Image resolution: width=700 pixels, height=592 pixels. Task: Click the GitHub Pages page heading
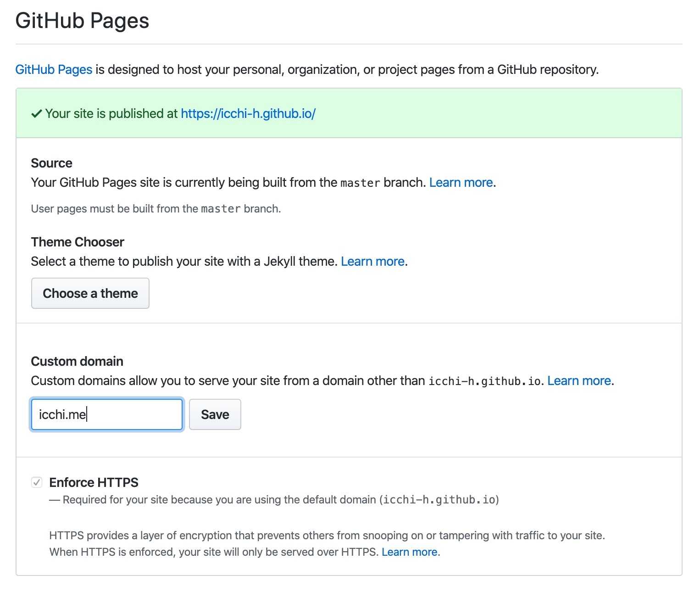(x=82, y=20)
